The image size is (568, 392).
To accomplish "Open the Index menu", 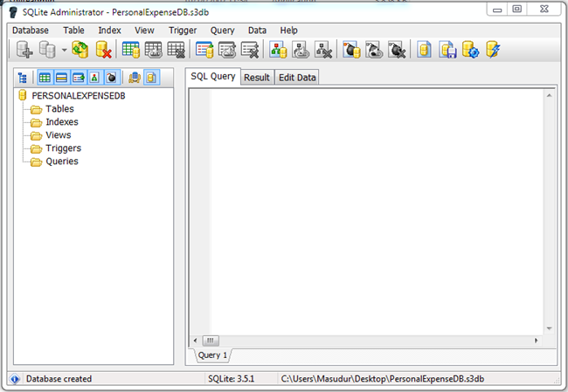I will pos(109,31).
